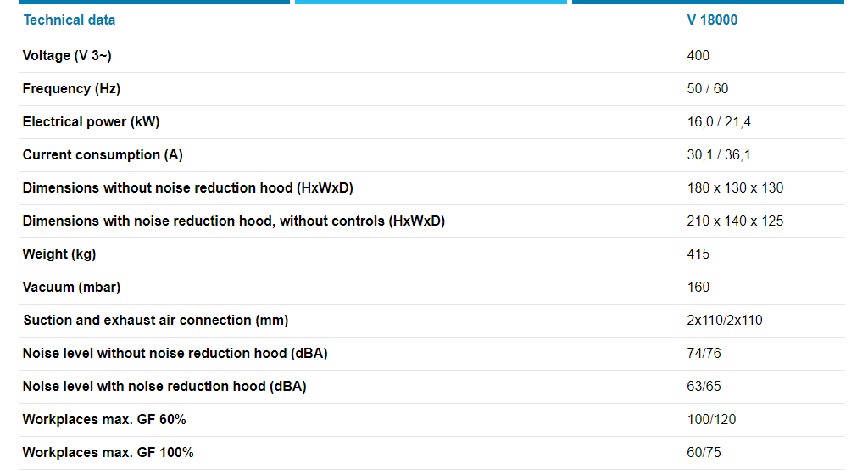Select the power value "16,0 / 21,4"
Screen dimensions: 868x475
(x=719, y=121)
